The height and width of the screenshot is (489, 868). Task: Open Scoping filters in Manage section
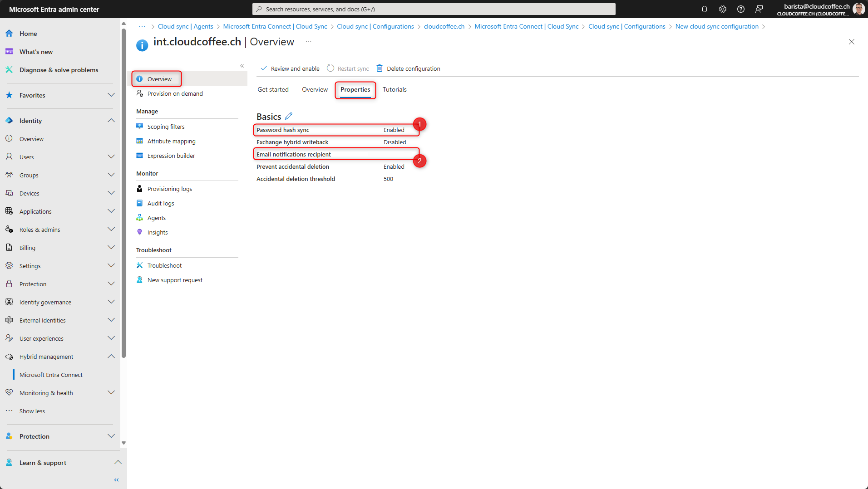tap(166, 127)
